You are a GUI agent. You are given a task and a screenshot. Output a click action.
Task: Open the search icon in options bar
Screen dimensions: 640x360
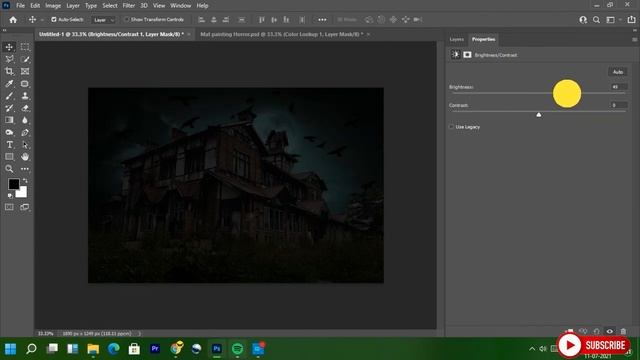[596, 20]
